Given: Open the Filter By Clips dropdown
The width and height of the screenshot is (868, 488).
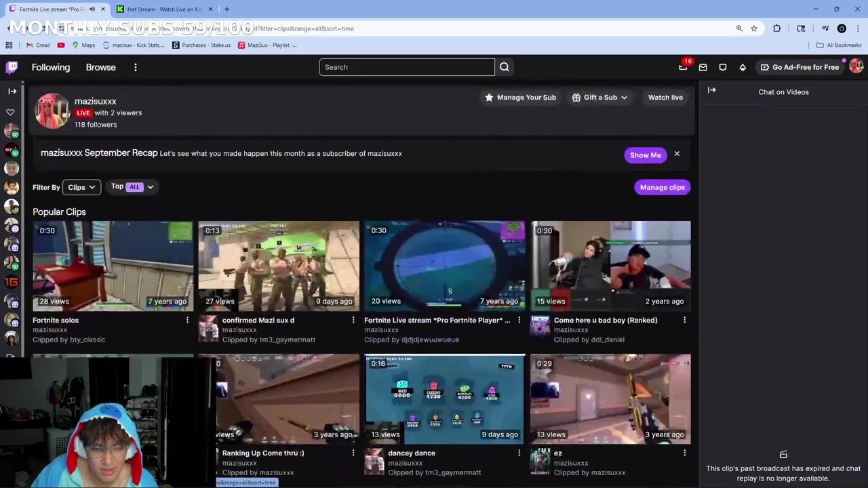Looking at the screenshot, I should [81, 187].
